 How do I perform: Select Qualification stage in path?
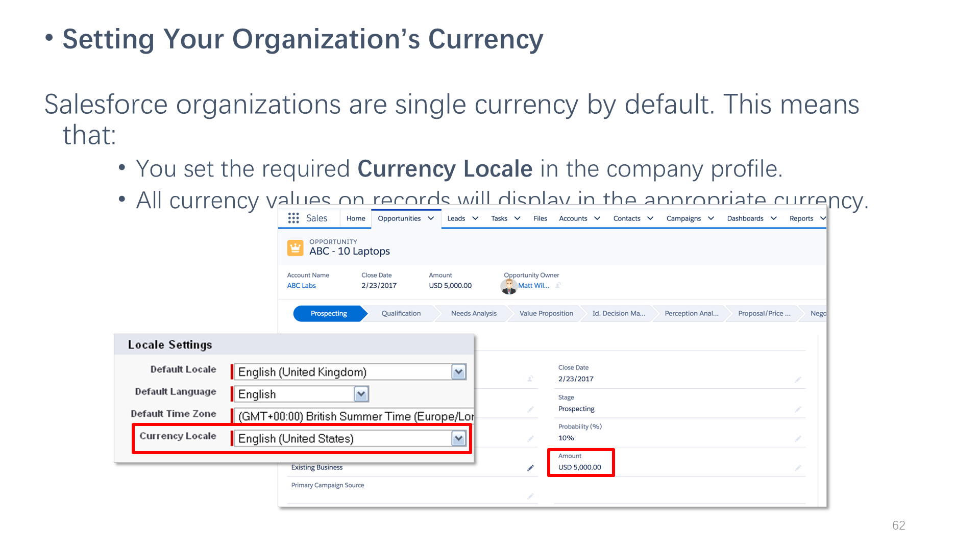point(401,313)
